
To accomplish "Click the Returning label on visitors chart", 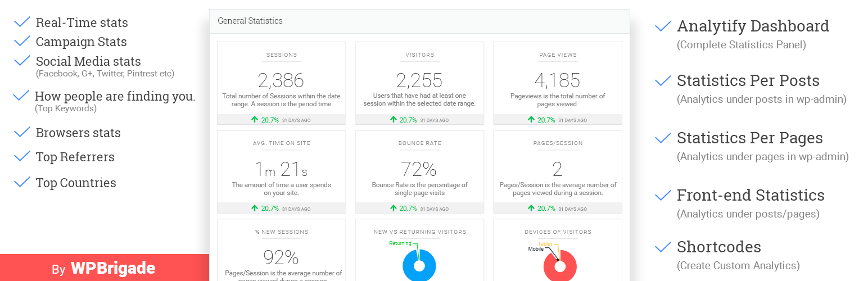I will 400,243.
